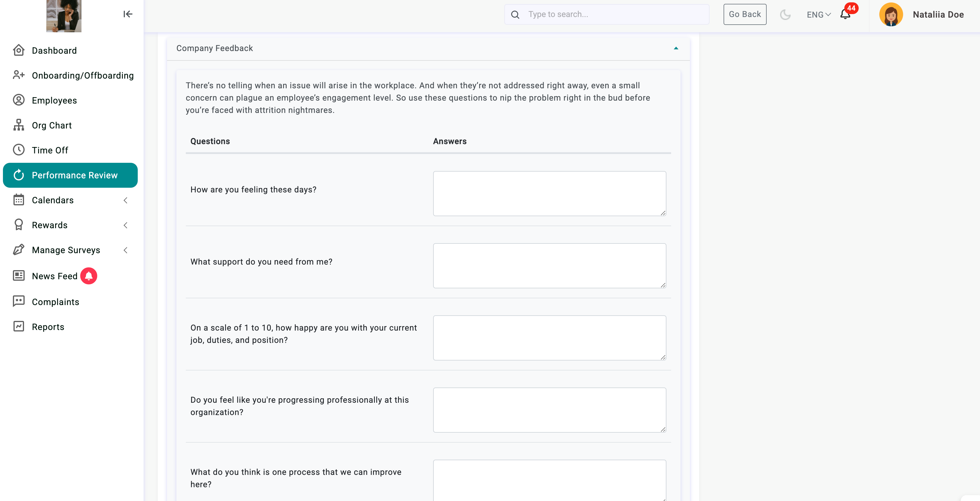Image resolution: width=980 pixels, height=501 pixels.
Task: Click the Rewards badge icon
Action: 19,225
